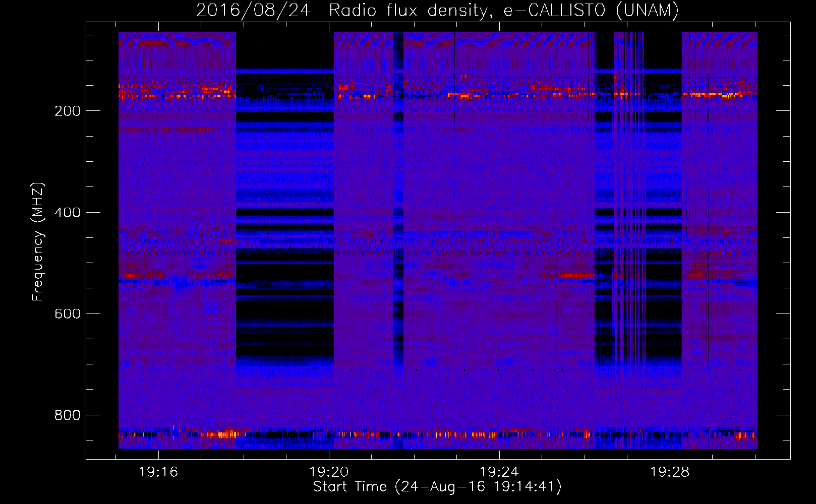Viewport: 816px width, 504px height.
Task: Click the 'Start Time (24-Aug-16 19:14:41)' label
Action: 437,487
